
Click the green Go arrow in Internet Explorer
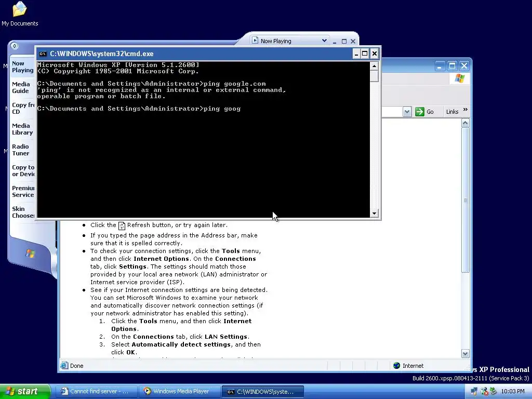420,112
